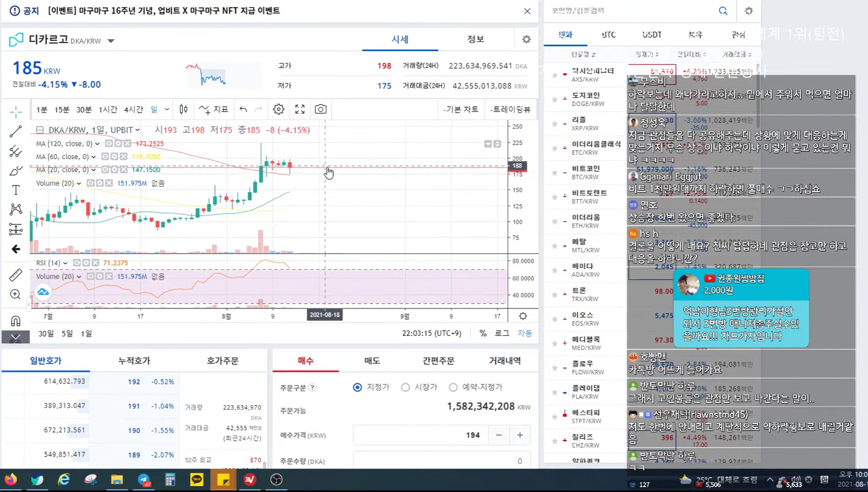Open the 거래내역 tab
This screenshot has height=492, width=868.
tap(505, 361)
